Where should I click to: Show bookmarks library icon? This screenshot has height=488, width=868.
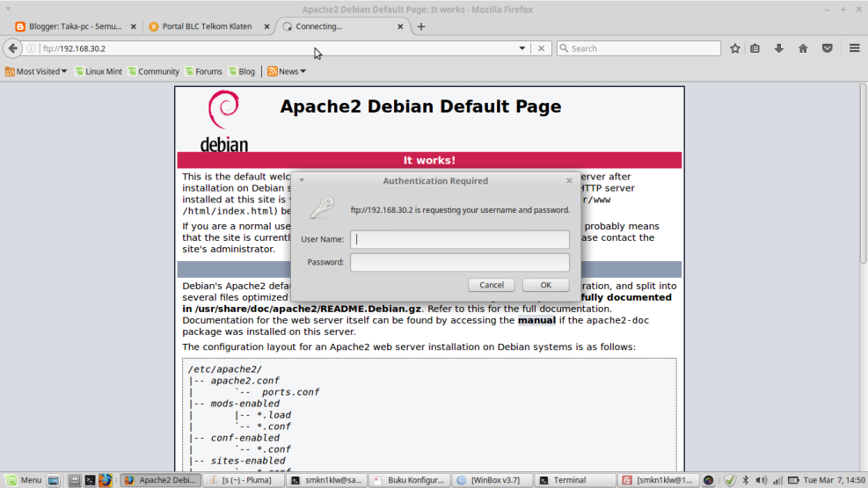[x=755, y=48]
